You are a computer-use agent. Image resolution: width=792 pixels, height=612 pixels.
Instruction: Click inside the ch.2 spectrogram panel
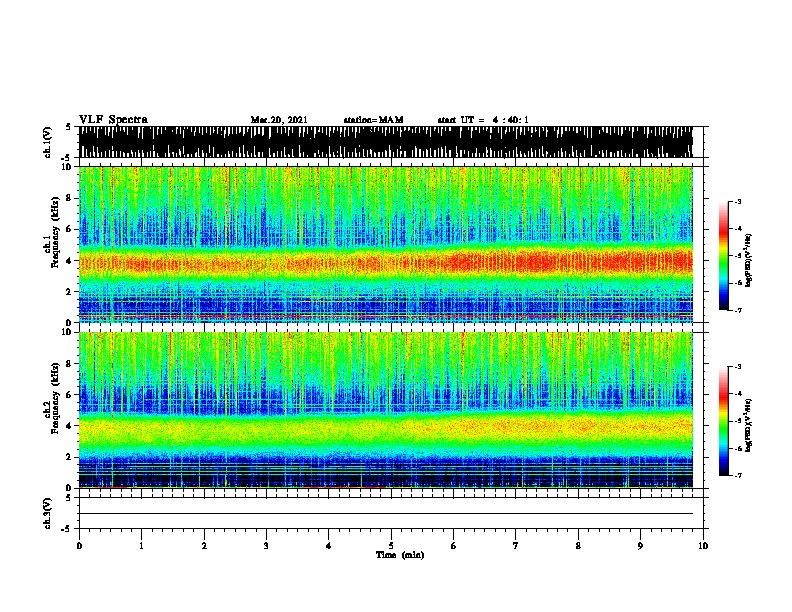click(386, 410)
